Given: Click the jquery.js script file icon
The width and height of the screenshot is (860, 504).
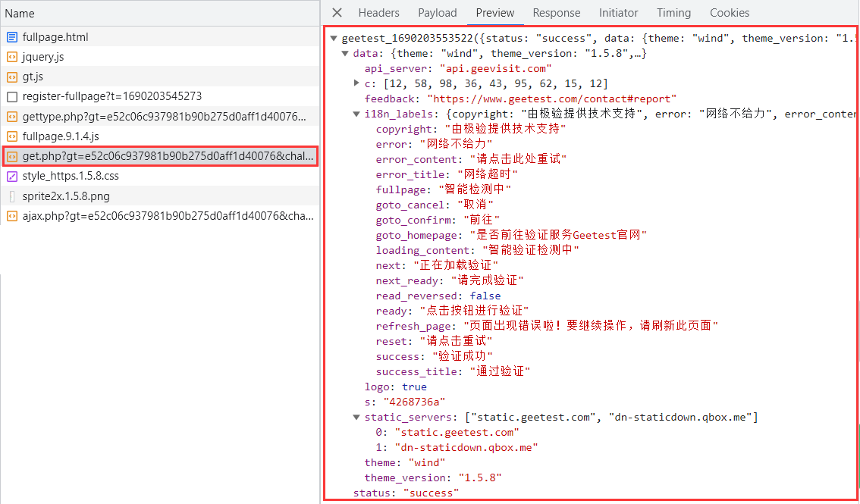Looking at the screenshot, I should (x=12, y=57).
